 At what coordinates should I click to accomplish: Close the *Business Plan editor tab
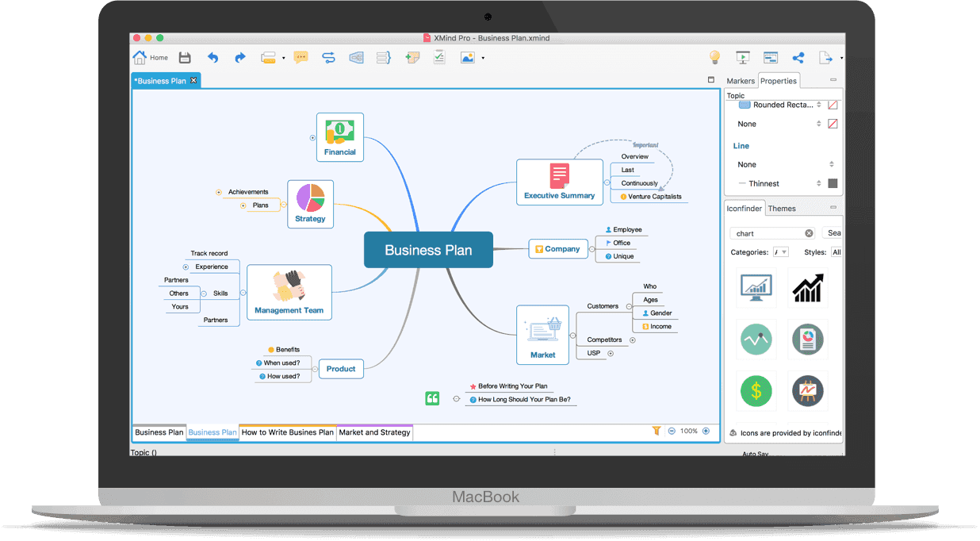click(193, 80)
